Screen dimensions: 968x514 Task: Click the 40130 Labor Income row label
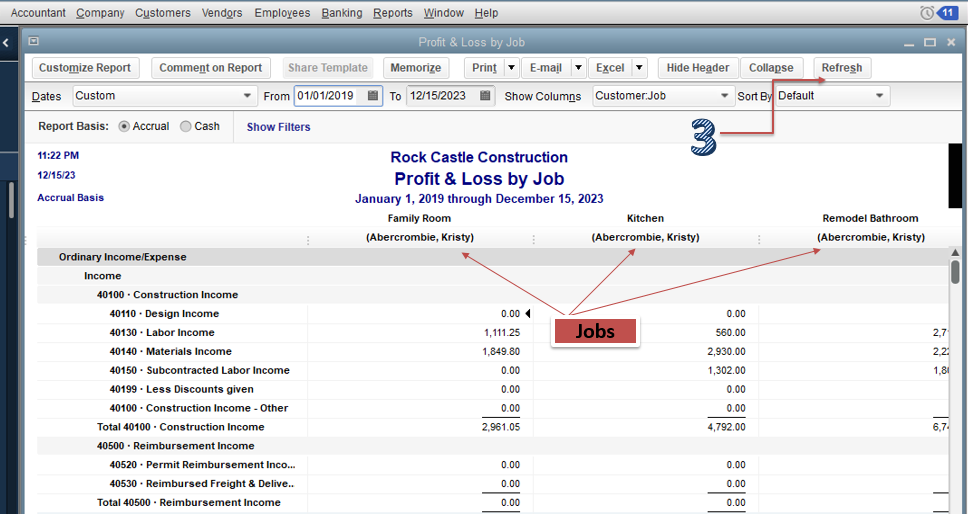162,333
